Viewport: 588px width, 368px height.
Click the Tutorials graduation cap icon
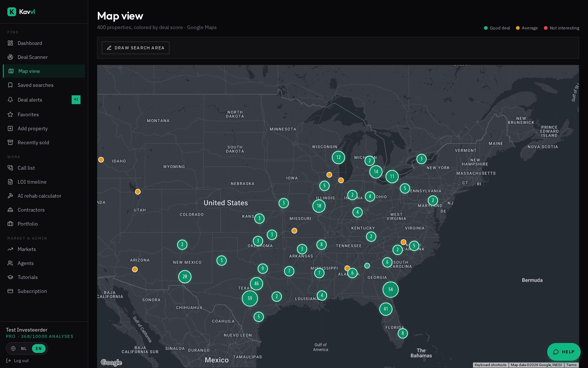click(x=10, y=277)
